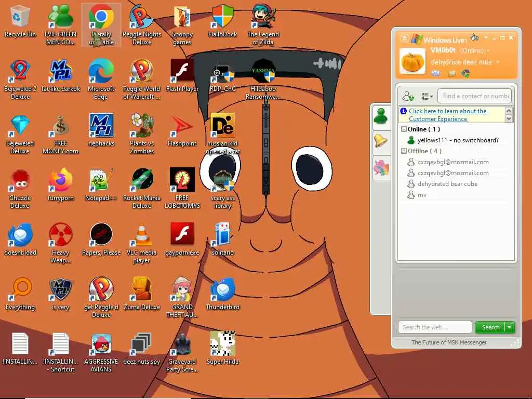532x399 pixels.
Task: Collapse the Offline ( 4 ) contact group
Action: pyautogui.click(x=404, y=151)
